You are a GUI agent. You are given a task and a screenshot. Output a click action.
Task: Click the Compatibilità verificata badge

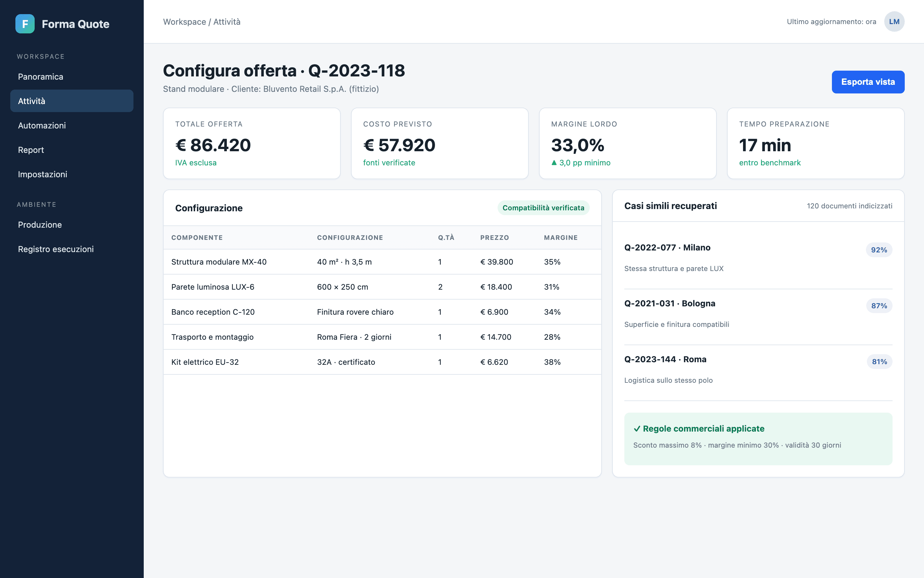pos(543,207)
